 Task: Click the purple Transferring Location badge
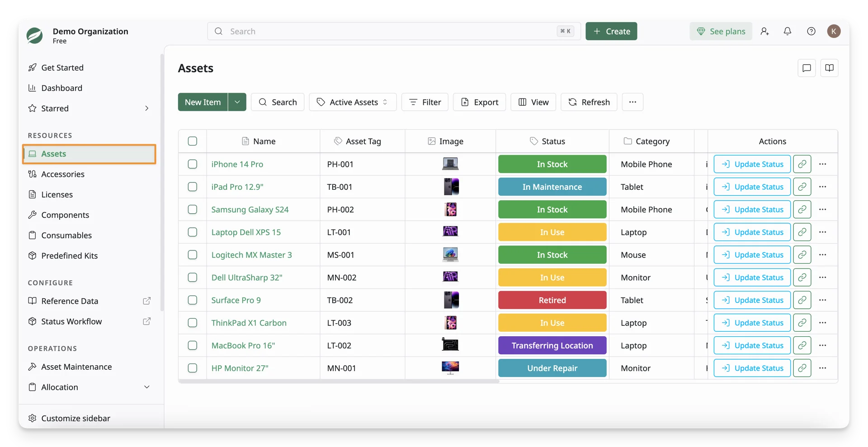tap(552, 345)
